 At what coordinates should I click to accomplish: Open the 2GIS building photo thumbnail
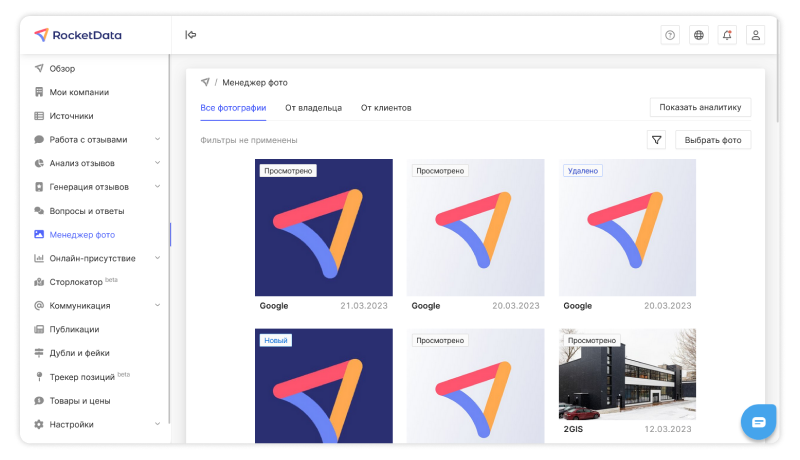(627, 376)
